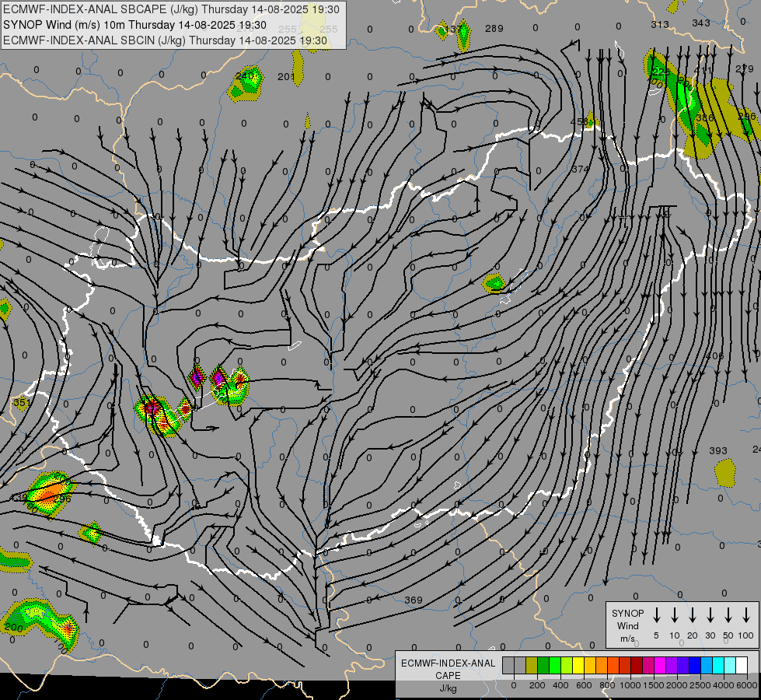Pick the pure blue CAPE legend swatch

point(694,665)
